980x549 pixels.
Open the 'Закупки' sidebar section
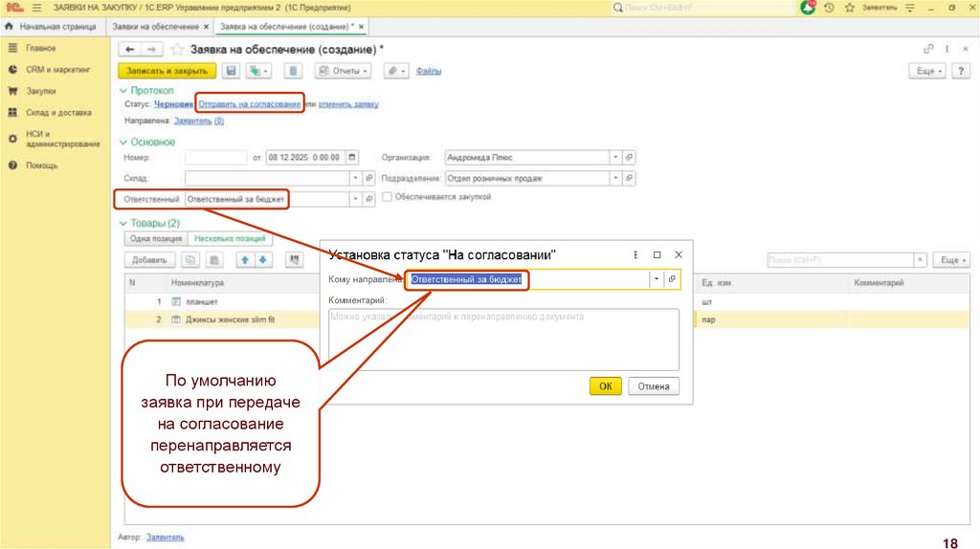coord(40,91)
